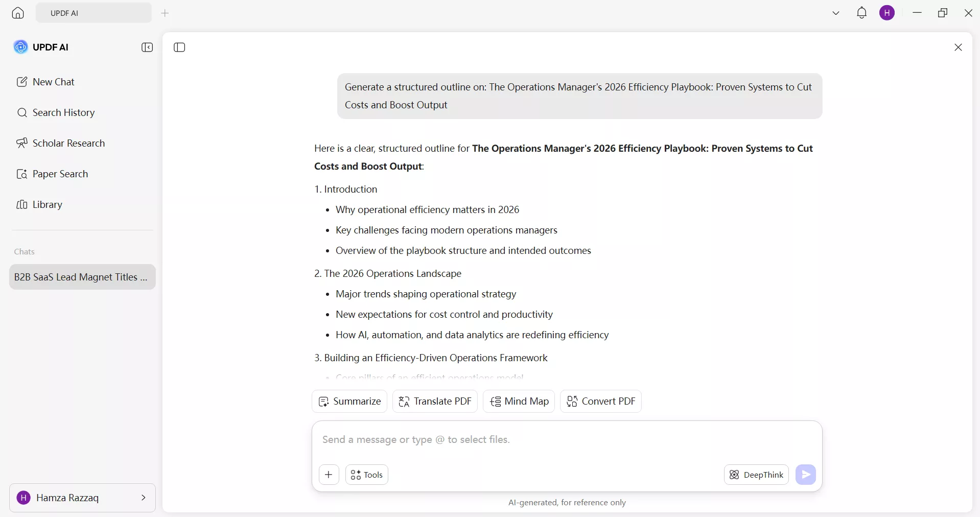This screenshot has height=517, width=980.
Task: Open the attach file plus icon
Action: [x=329, y=475]
